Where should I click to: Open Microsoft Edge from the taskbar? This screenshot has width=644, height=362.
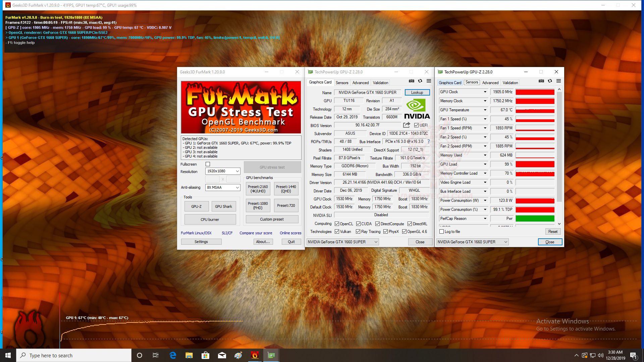click(173, 355)
